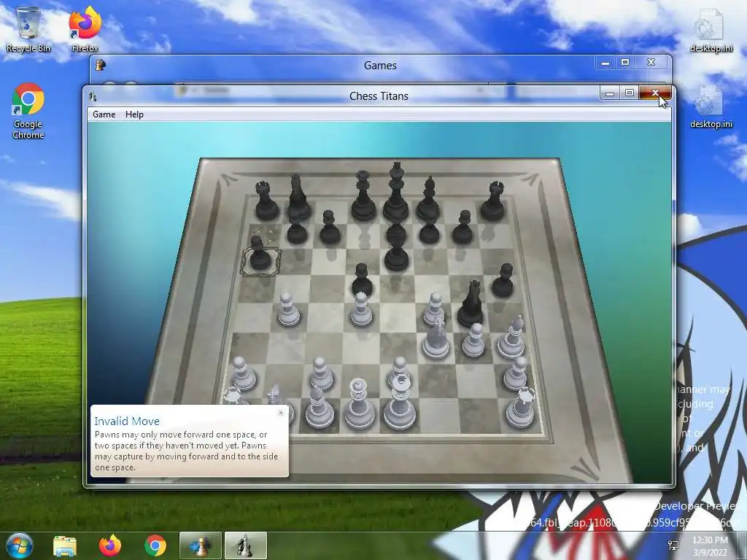Select the black pawn on g7

[462, 227]
